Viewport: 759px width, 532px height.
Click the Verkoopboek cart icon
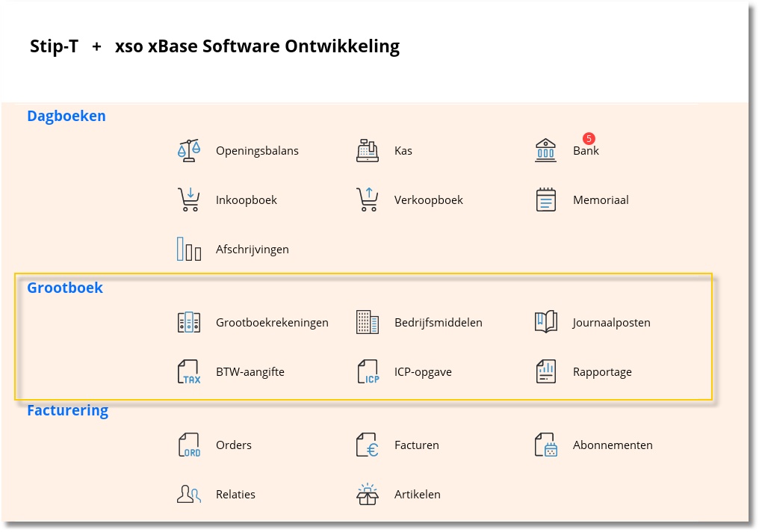(368, 199)
